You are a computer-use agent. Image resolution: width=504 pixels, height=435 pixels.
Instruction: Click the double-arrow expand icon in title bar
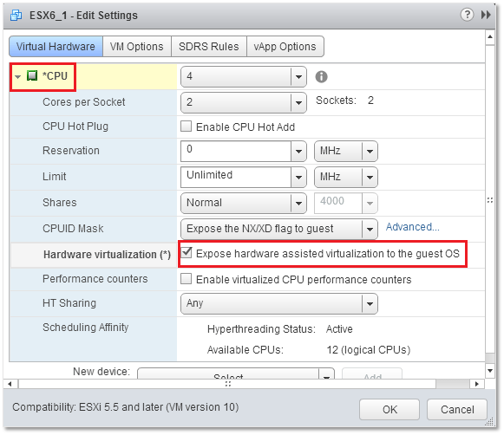[486, 15]
